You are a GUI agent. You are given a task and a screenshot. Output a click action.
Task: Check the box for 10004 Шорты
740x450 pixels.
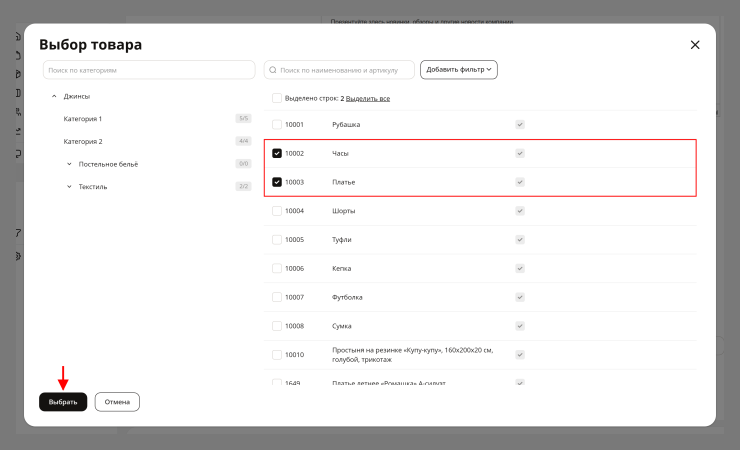point(277,211)
